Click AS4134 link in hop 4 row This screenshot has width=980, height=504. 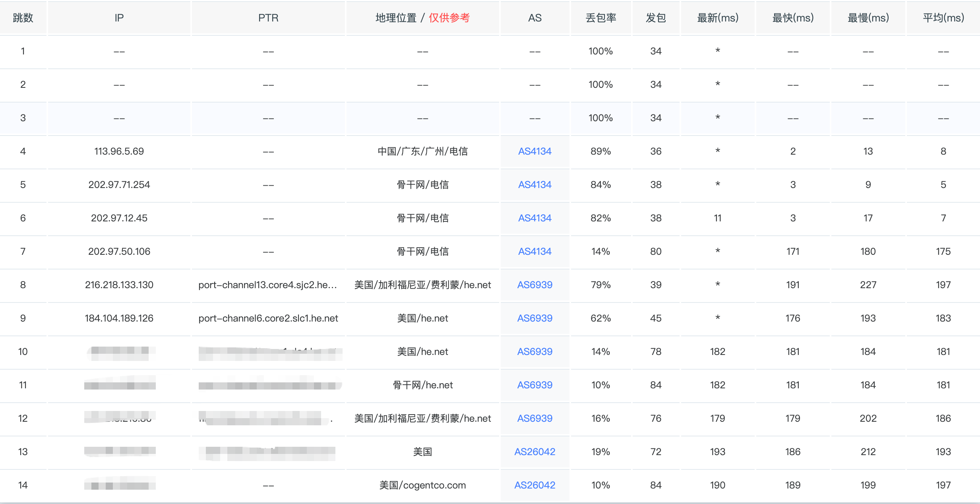[535, 151]
